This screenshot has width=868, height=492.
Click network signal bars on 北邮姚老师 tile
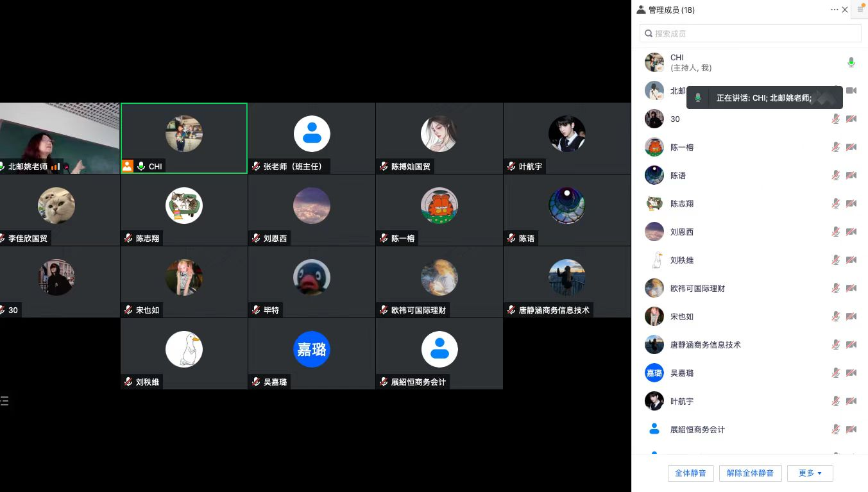pos(56,166)
